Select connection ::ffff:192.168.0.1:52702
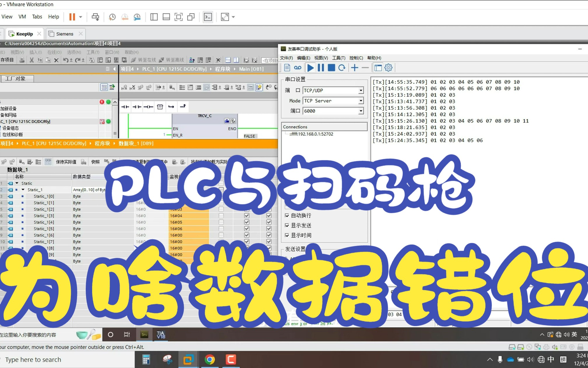Screen dimensions: 588x368 coord(311,134)
